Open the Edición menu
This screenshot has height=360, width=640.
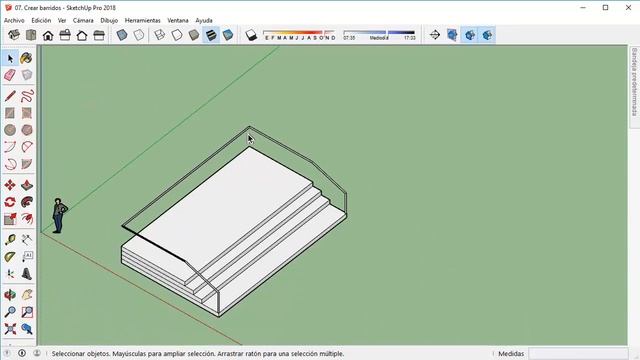[x=41, y=20]
